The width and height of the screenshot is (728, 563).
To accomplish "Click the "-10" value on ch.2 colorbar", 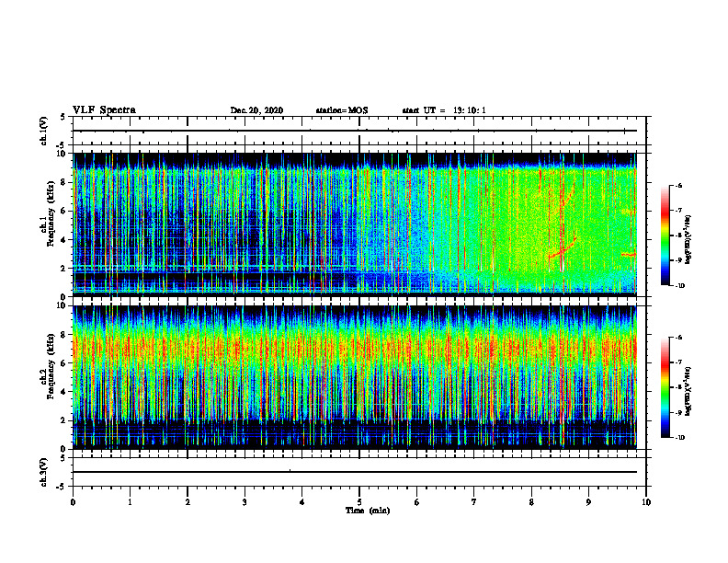I will tap(679, 438).
